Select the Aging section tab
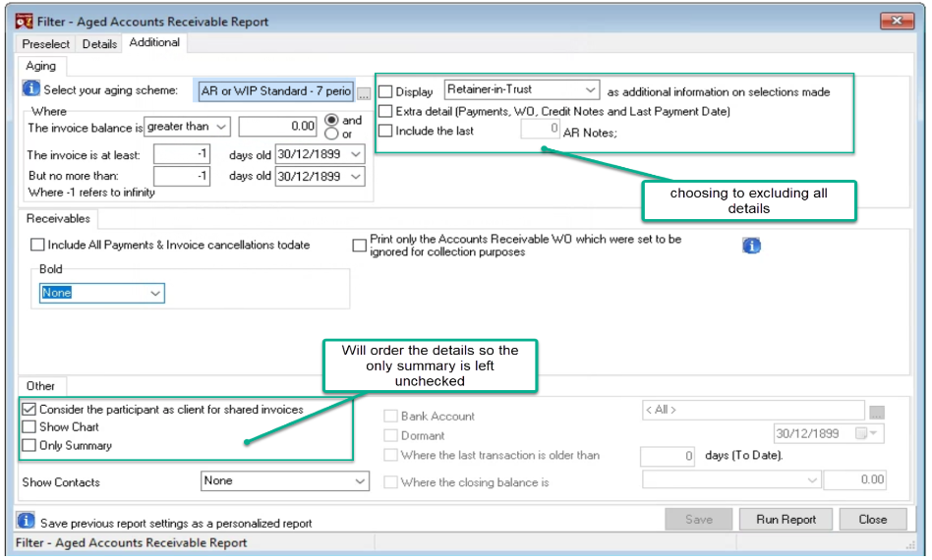Screen dimensions: 932x560 click(41, 66)
